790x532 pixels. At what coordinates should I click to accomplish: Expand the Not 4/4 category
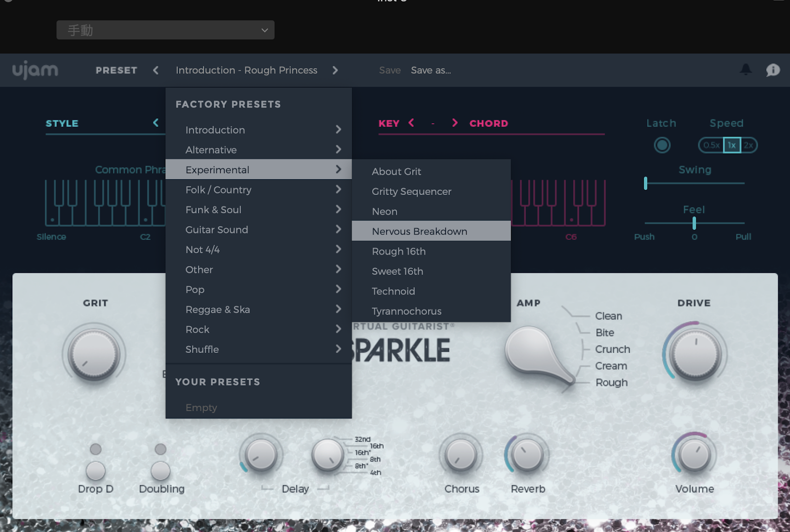[259, 250]
